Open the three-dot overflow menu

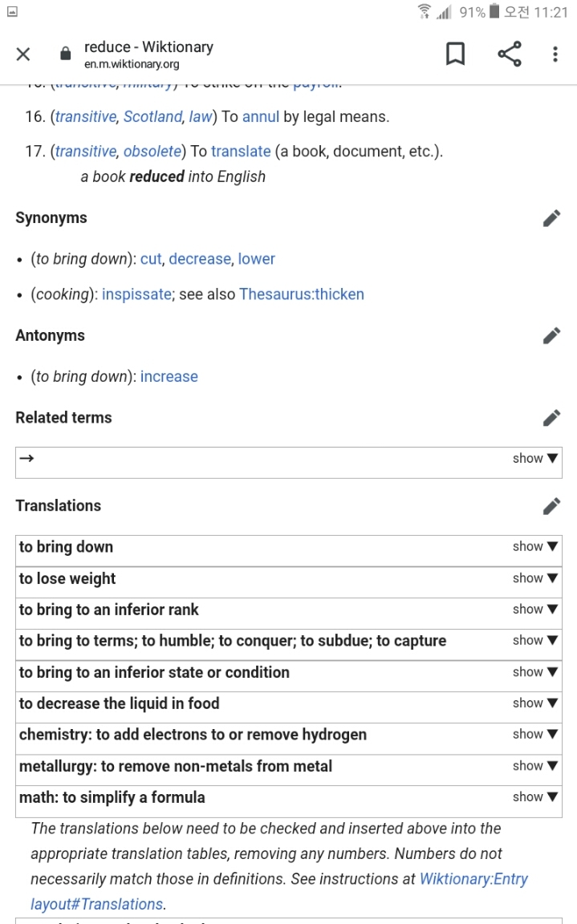[555, 55]
